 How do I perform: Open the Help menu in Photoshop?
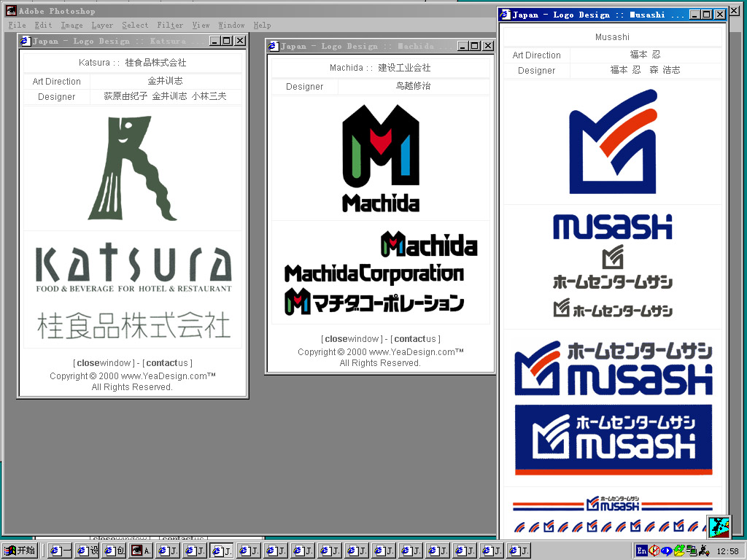click(262, 26)
